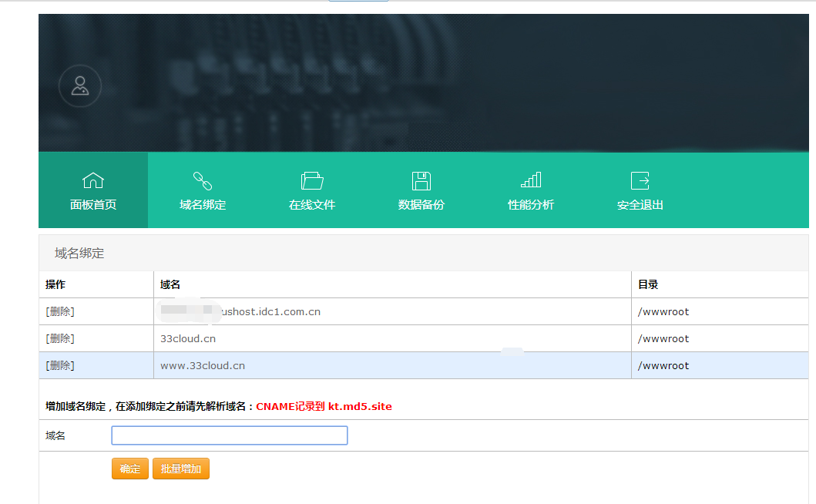Click the floppy disk icon for 数据备份
The width and height of the screenshot is (816, 504).
tap(421, 180)
